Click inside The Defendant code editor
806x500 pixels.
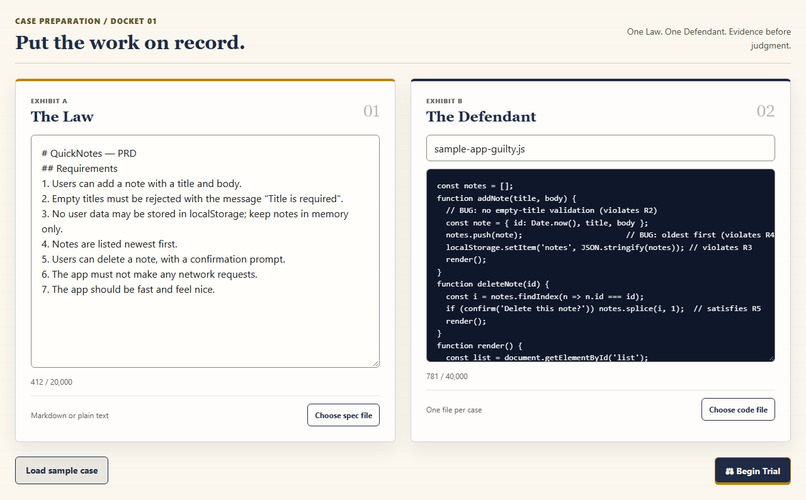click(x=600, y=265)
